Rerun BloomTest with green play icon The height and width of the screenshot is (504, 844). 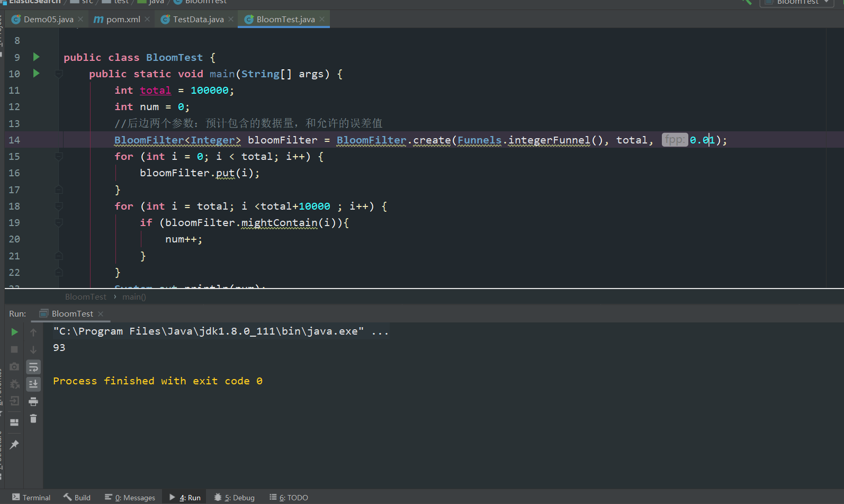pos(14,332)
